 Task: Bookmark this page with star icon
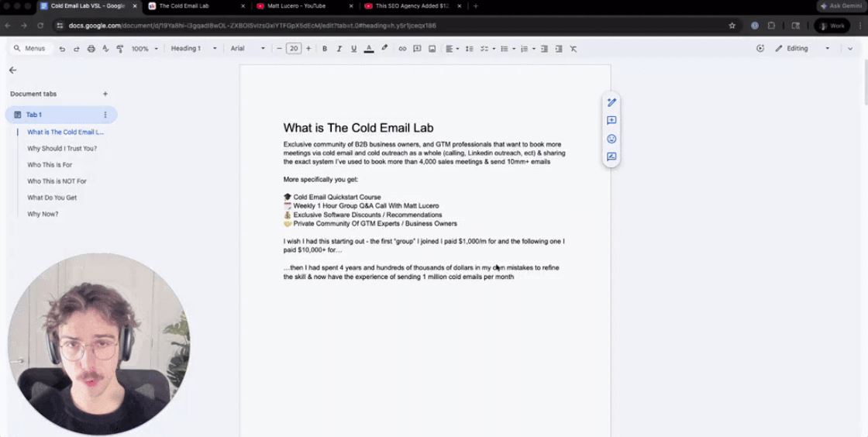[x=732, y=26]
